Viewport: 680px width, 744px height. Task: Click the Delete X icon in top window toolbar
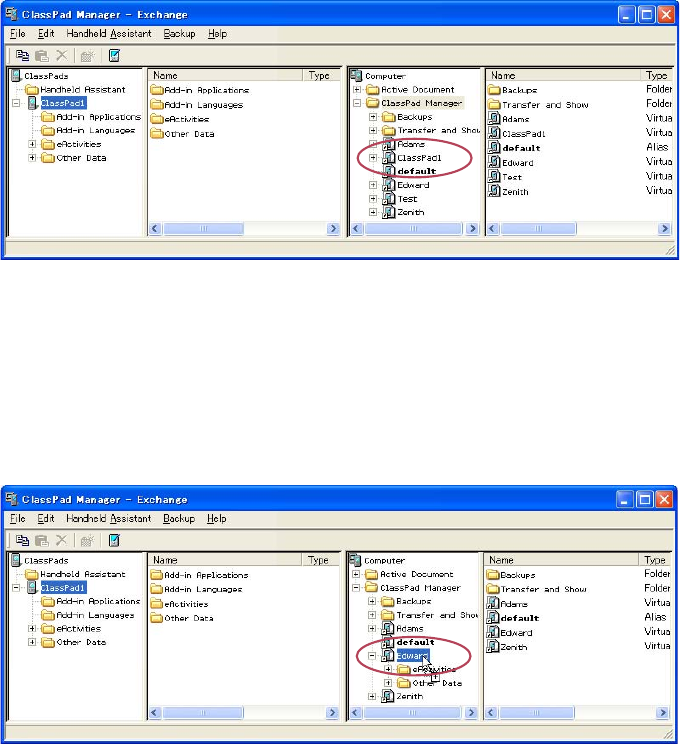[62, 56]
